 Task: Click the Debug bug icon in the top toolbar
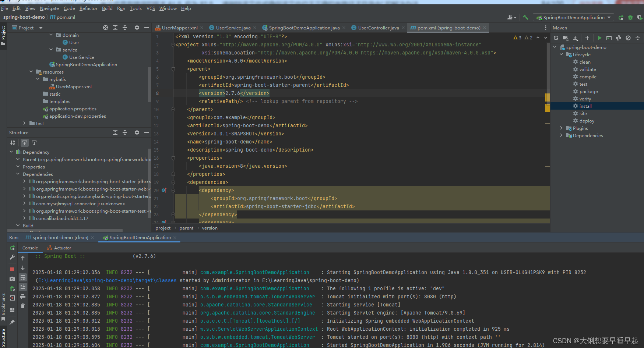coord(630,17)
